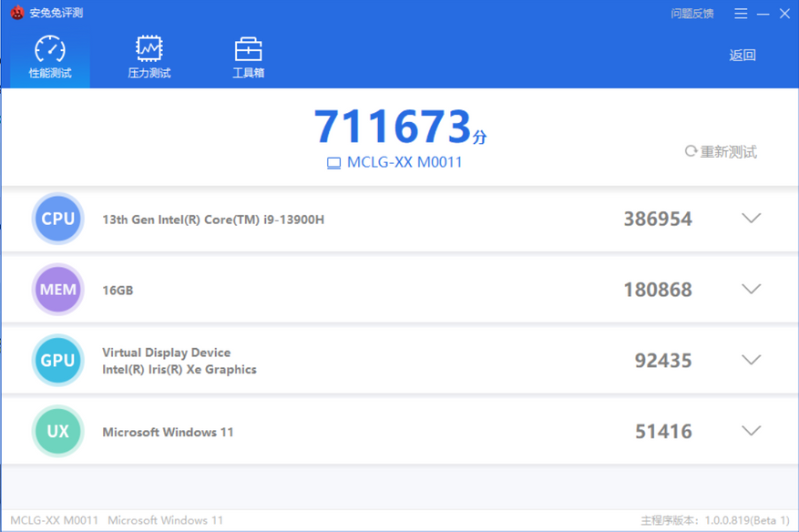Click the green UX circle icon

(58, 431)
